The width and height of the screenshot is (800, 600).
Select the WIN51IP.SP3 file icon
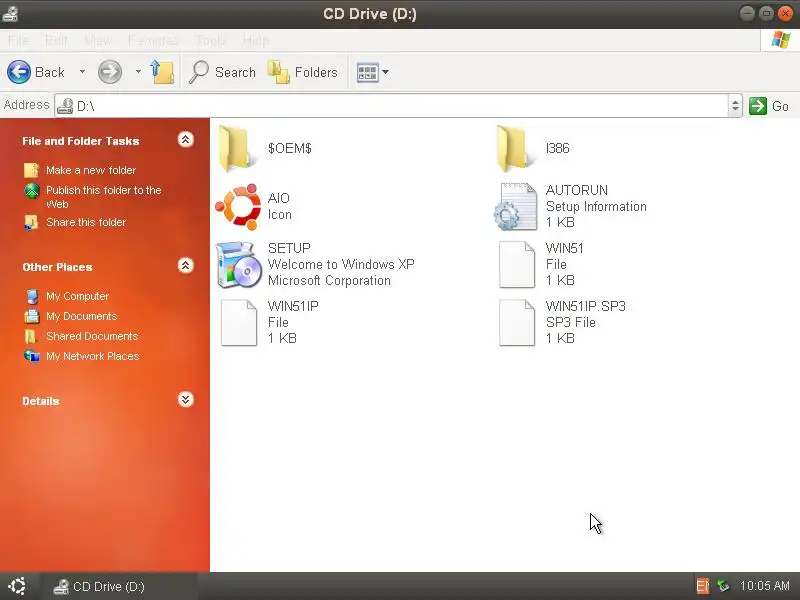point(516,323)
